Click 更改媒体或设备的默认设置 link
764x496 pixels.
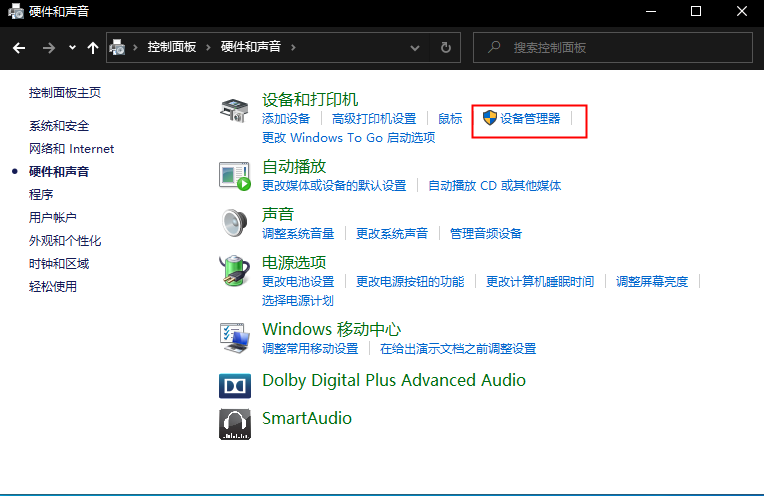click(x=334, y=186)
